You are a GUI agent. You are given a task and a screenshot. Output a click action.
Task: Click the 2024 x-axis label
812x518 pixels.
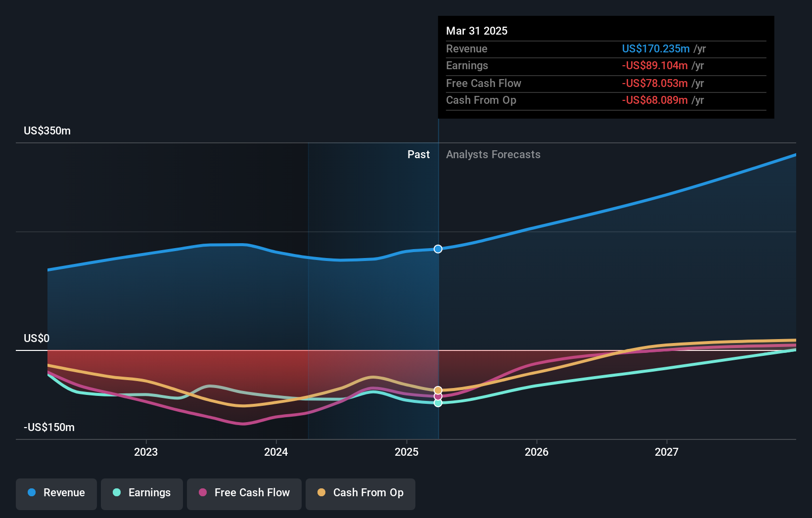pos(276,452)
